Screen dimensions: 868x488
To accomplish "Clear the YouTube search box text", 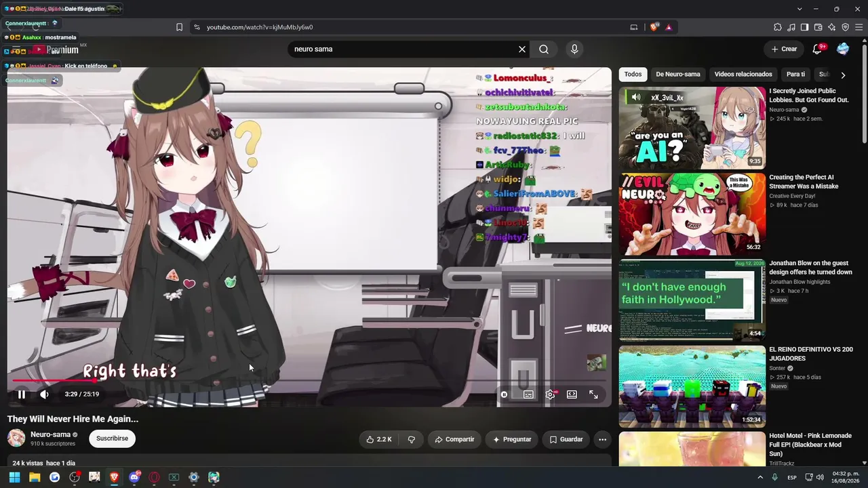I will (x=522, y=49).
